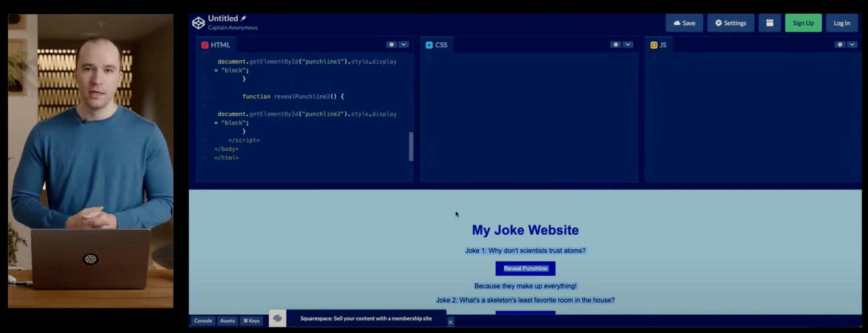Click the change view layout icon
This screenshot has height=333, width=868.
(769, 23)
